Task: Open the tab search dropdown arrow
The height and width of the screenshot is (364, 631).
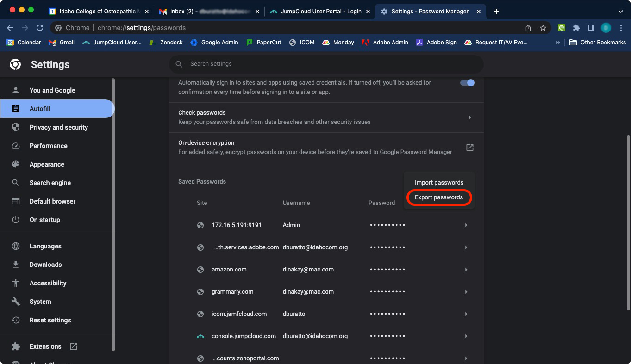Action: [x=621, y=11]
